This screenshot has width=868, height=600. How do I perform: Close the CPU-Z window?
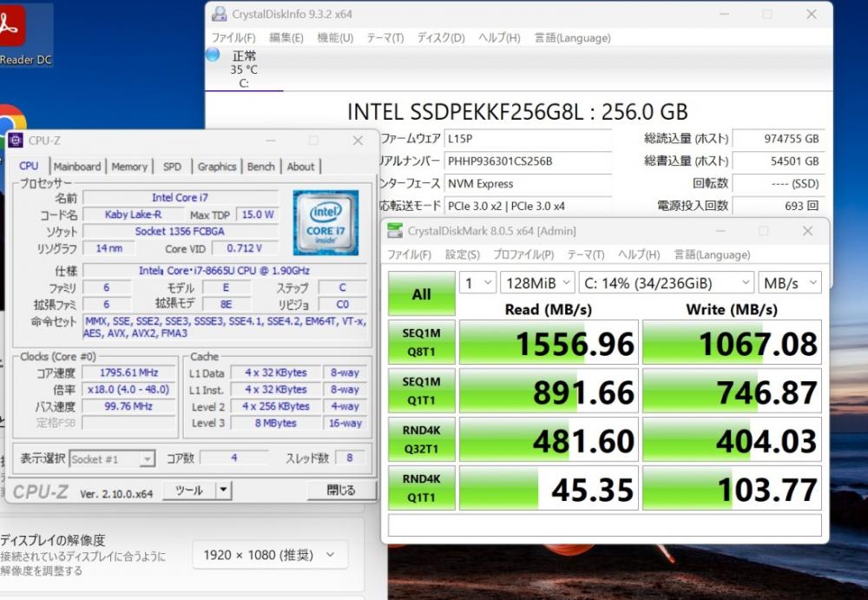(x=358, y=141)
